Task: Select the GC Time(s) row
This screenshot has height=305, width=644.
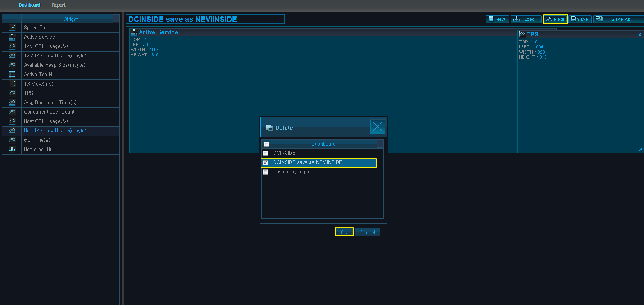Action: (61, 140)
